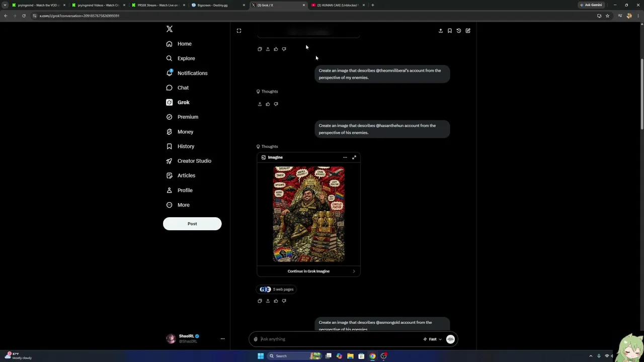Switch to the HUMAN CAKE browser tab

(x=338, y=5)
